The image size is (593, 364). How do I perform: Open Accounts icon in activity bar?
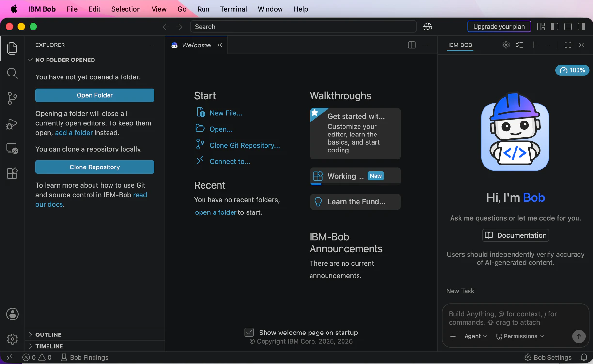[12, 314]
